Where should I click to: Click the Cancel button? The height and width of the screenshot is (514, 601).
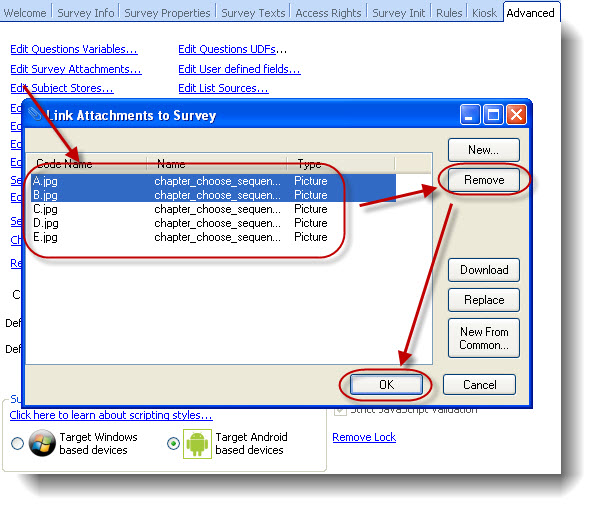[x=479, y=384]
